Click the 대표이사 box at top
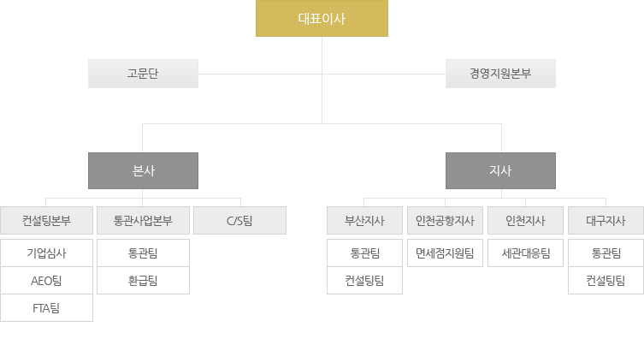This screenshot has width=644, height=339. [x=322, y=19]
